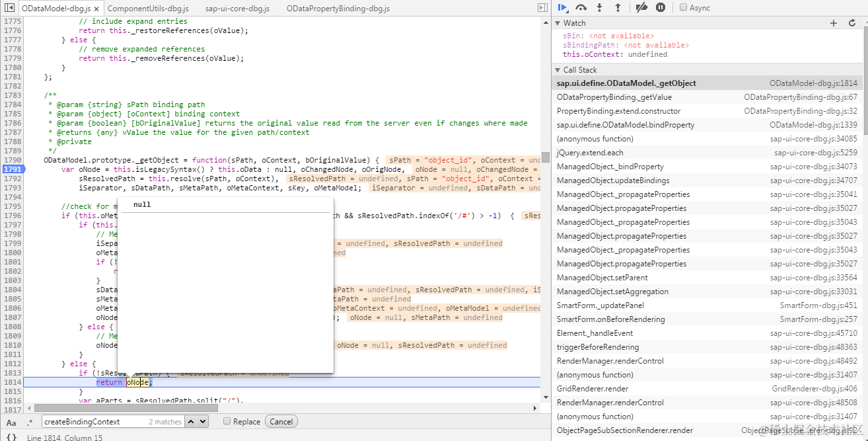Open the sap-ui-core-dbg.js:34085 link

(x=813, y=139)
